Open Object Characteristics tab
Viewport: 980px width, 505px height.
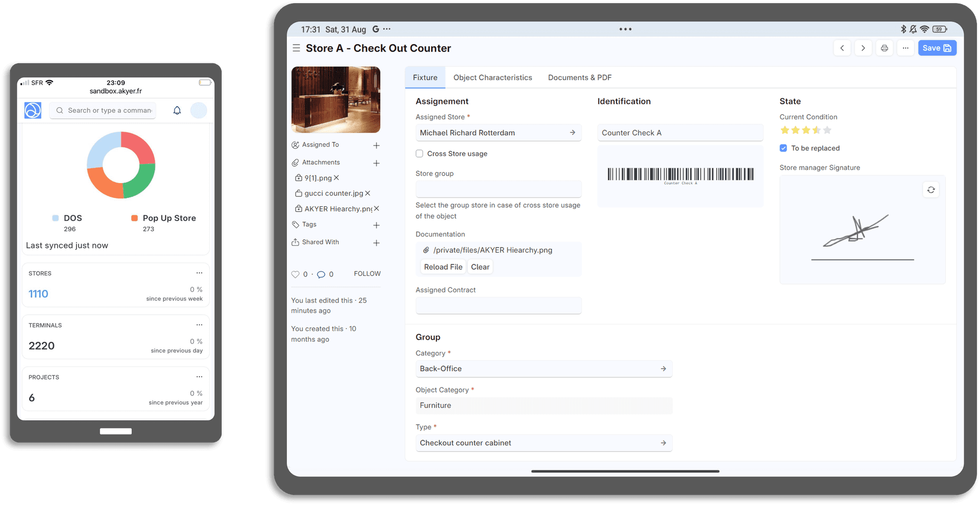coord(493,78)
